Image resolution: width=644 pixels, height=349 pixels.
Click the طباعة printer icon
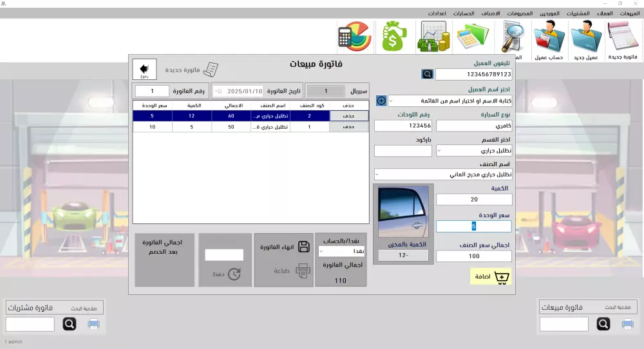click(303, 271)
